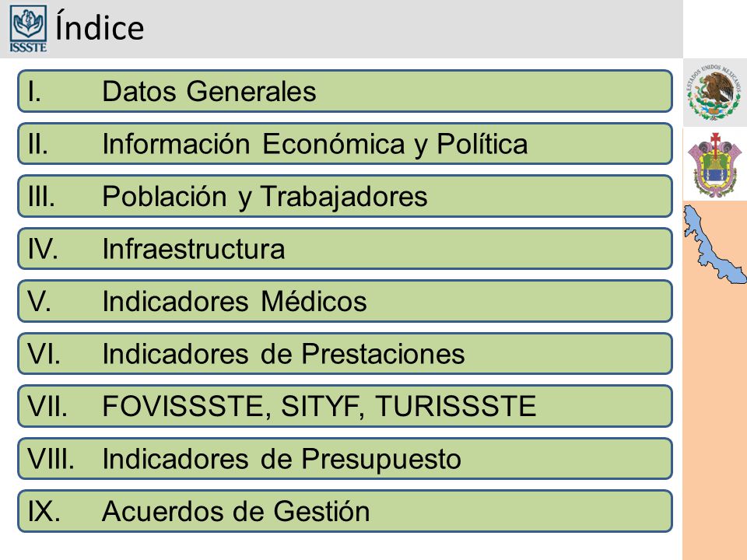Viewport: 747px width, 560px height.
Task: Click Roman numeral IV. label
Action: tap(43, 249)
